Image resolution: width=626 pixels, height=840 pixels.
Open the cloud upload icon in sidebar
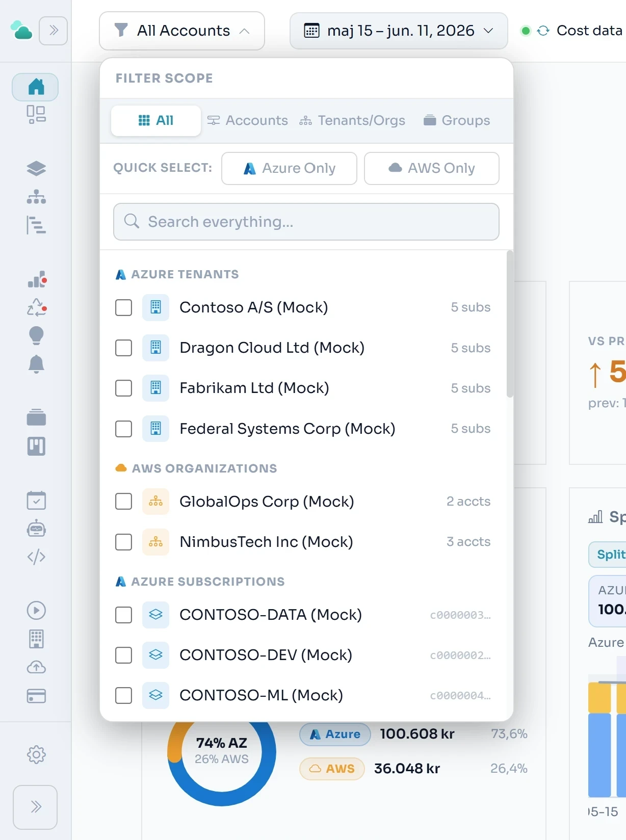tap(36, 667)
